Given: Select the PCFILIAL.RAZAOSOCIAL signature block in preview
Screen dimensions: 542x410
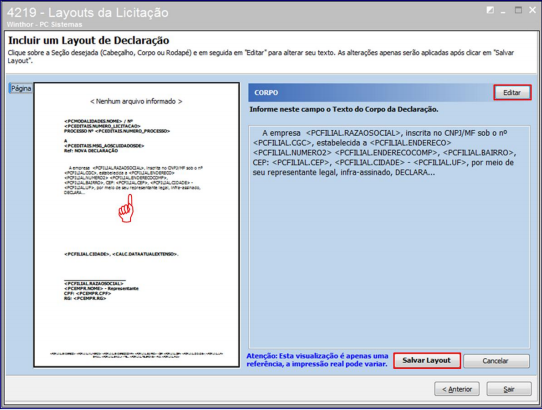Looking at the screenshot, I should pos(101,291).
